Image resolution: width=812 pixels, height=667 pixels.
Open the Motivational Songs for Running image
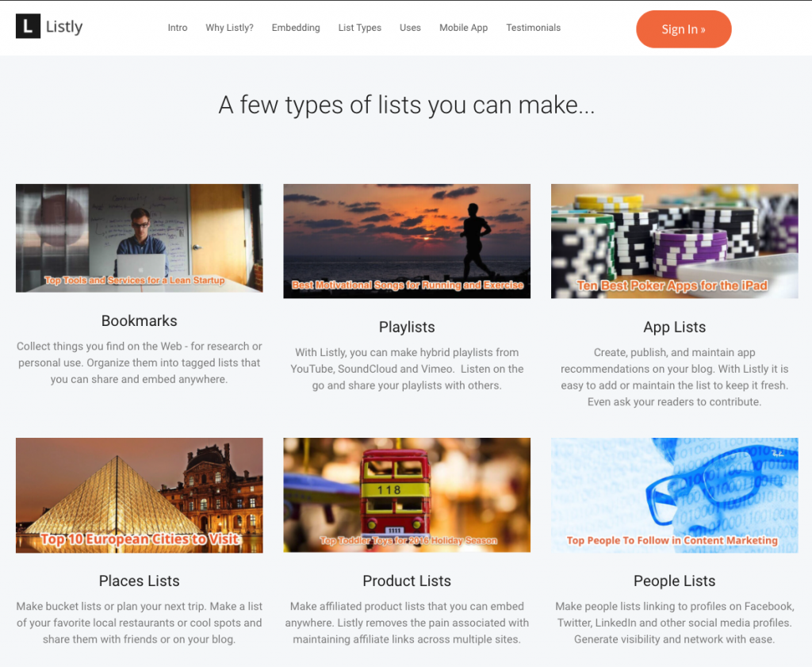coord(407,241)
